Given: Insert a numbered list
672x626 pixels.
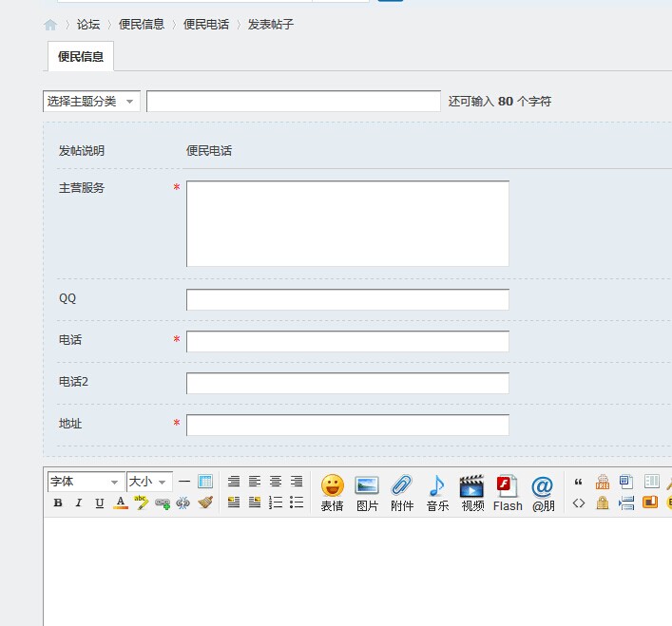Looking at the screenshot, I should (x=276, y=503).
